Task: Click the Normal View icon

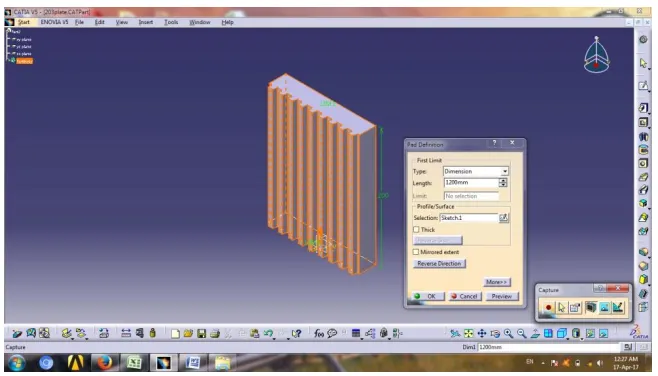Action: click(535, 334)
